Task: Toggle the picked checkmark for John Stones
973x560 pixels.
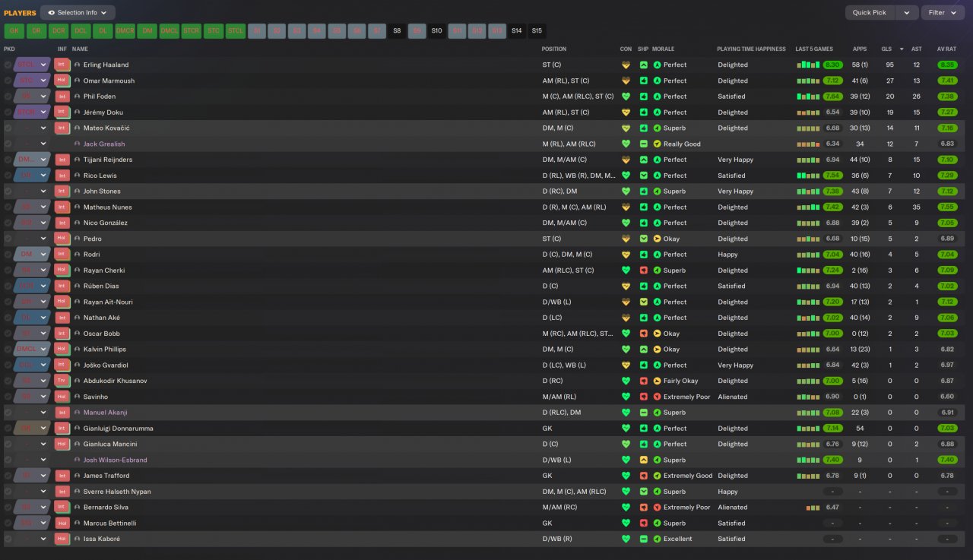Action: point(8,191)
